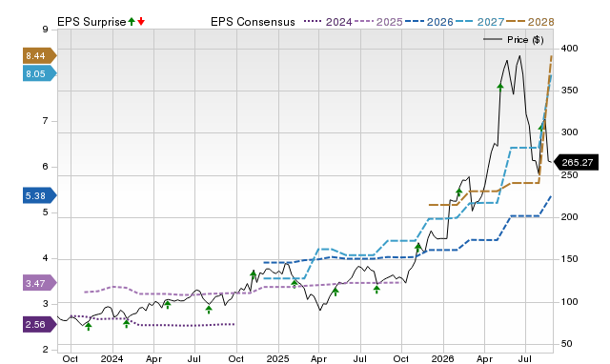Screen dimensions: 610x364
Task: Click the 2026 label on the time axis
Action: tap(442, 358)
